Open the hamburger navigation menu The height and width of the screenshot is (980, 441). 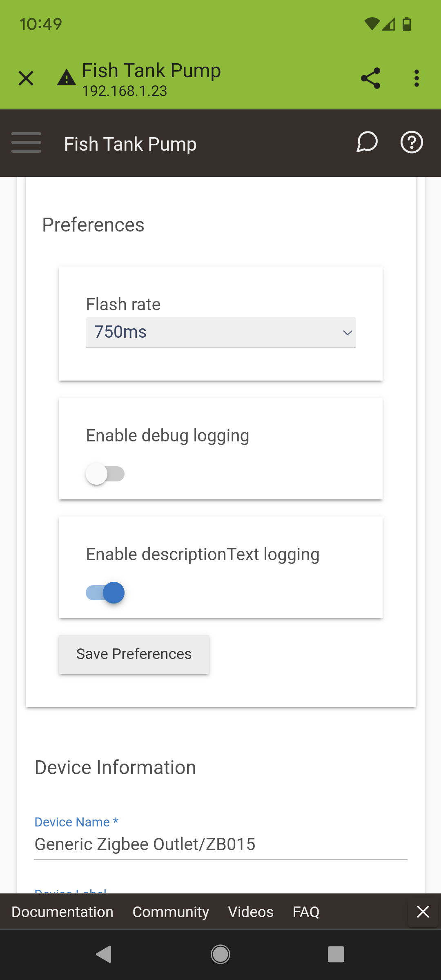click(26, 143)
